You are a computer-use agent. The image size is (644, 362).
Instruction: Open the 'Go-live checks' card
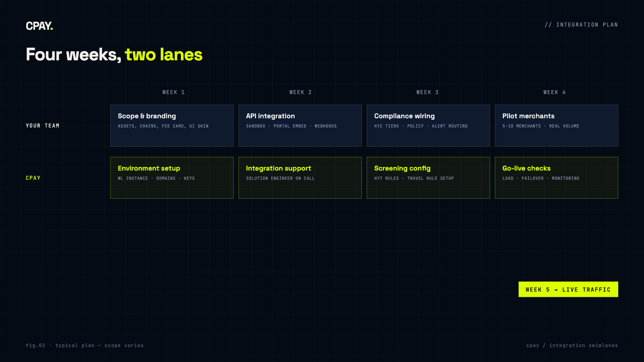(x=556, y=178)
